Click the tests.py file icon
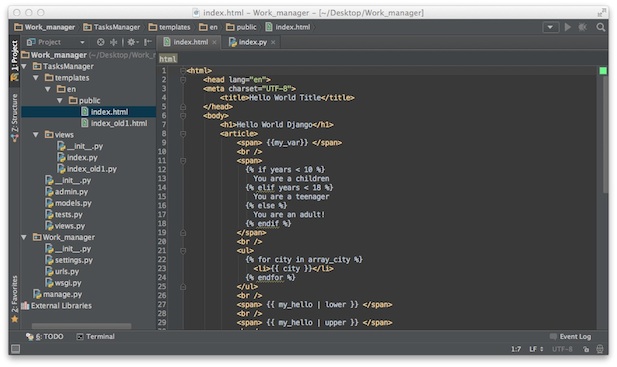This screenshot has width=617, height=367. point(49,215)
